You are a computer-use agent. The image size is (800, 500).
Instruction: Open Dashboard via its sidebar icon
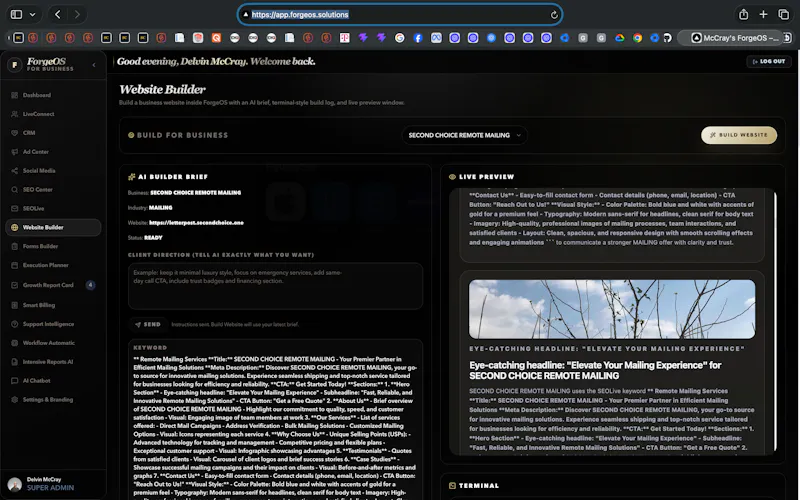tap(14, 95)
